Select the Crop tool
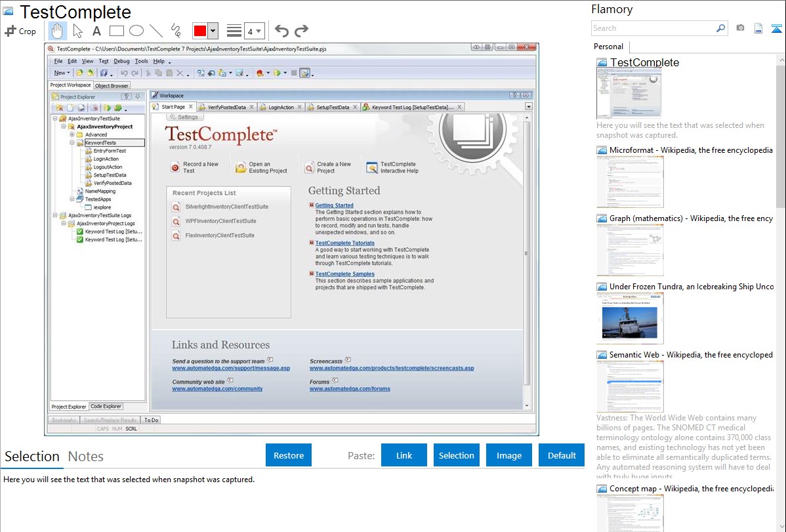 (x=20, y=31)
